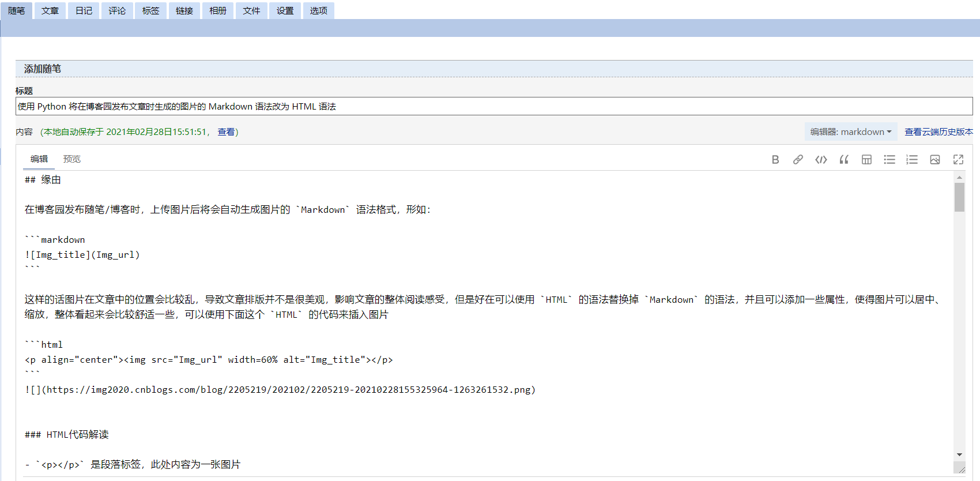
Task: Click the textarea resize handle corner
Action: point(960,469)
